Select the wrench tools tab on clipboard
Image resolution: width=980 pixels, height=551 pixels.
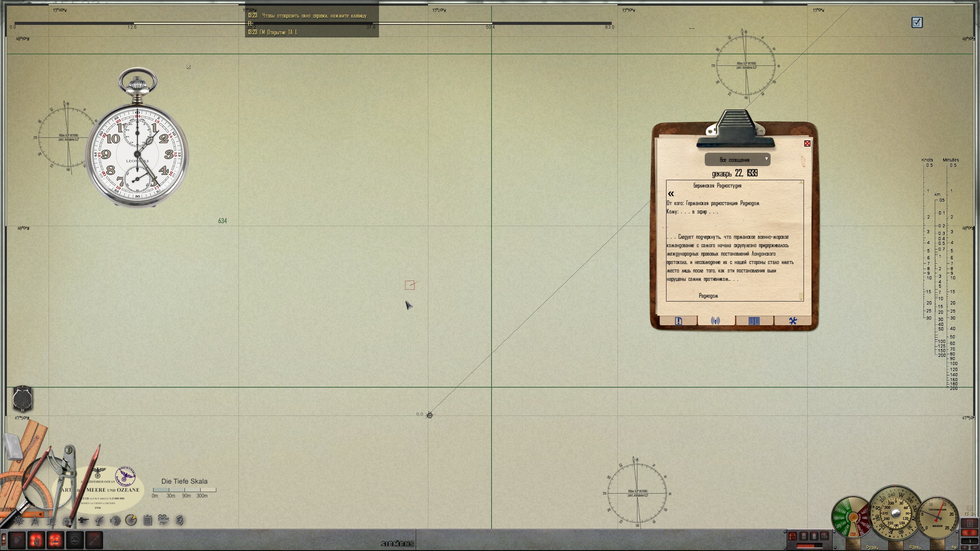point(792,321)
